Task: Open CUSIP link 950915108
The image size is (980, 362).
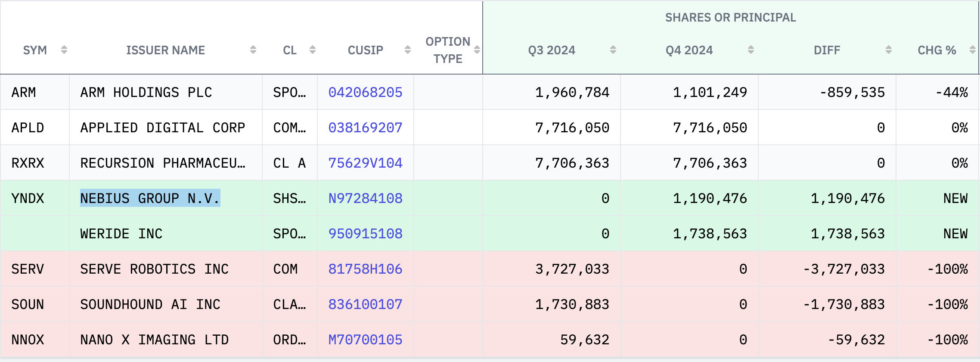Action: [x=365, y=234]
